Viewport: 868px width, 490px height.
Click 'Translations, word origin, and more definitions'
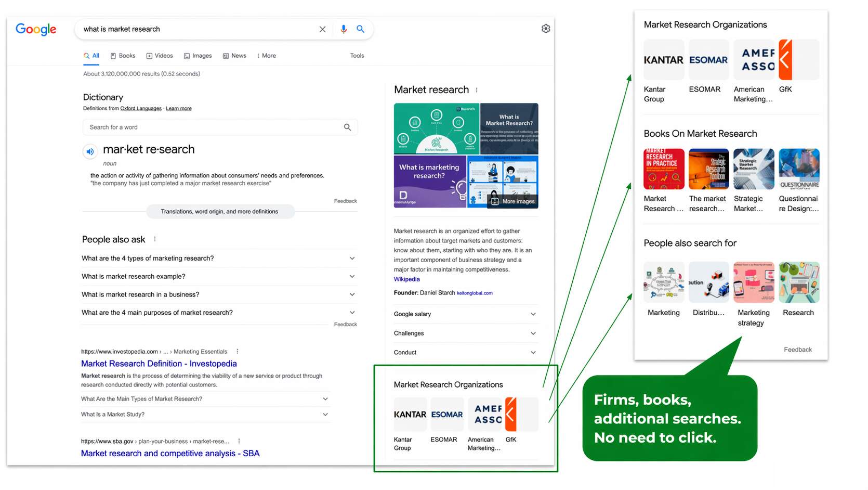[x=220, y=212]
